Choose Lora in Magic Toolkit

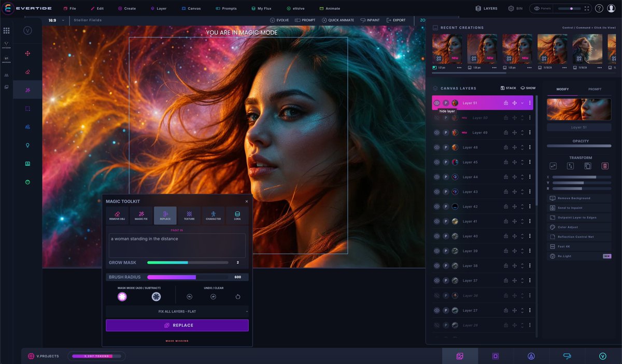click(x=237, y=215)
